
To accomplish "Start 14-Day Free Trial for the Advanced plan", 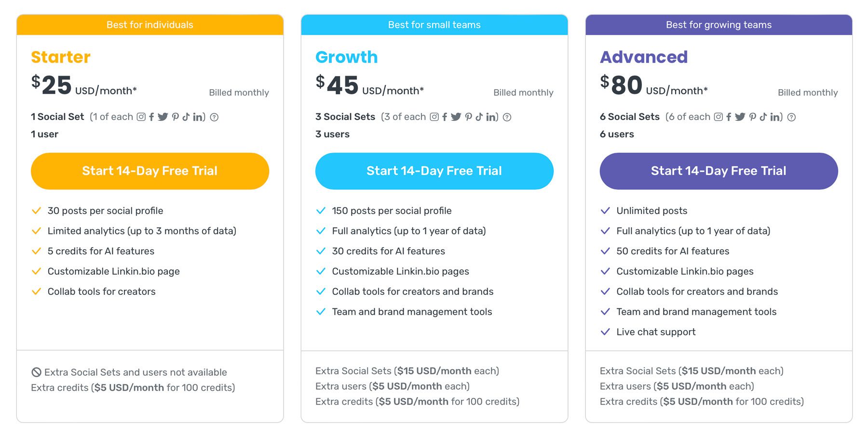I will point(718,171).
